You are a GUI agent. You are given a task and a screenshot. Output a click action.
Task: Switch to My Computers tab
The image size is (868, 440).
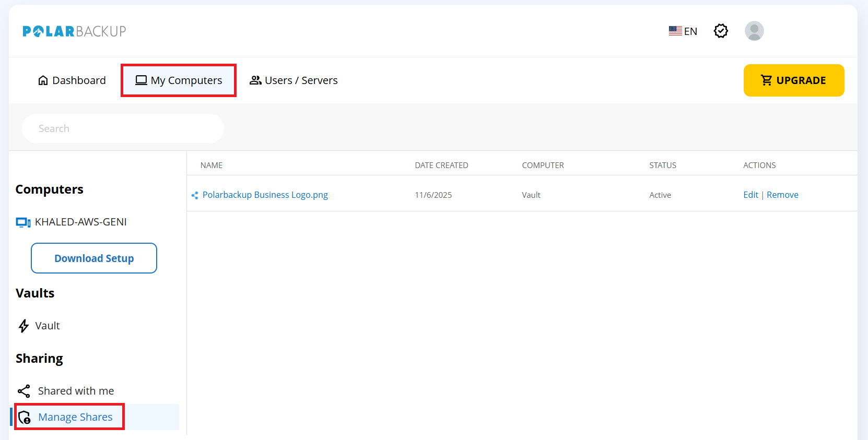pyautogui.click(x=179, y=80)
